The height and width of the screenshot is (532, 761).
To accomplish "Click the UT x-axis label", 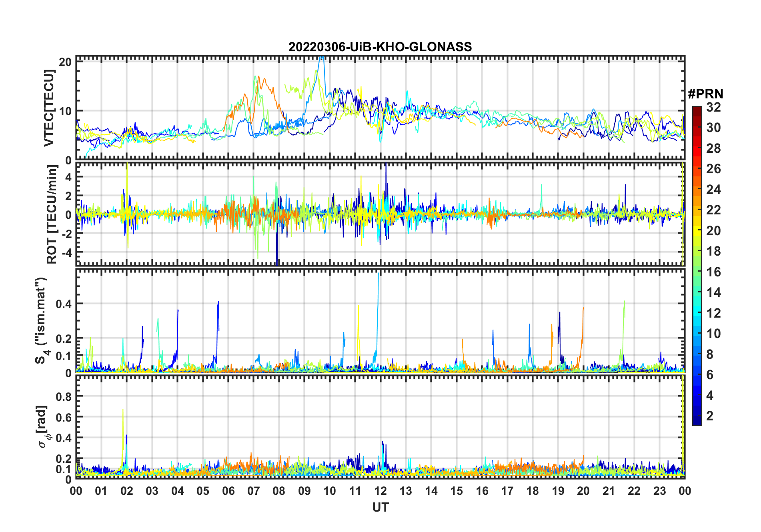I will [380, 508].
